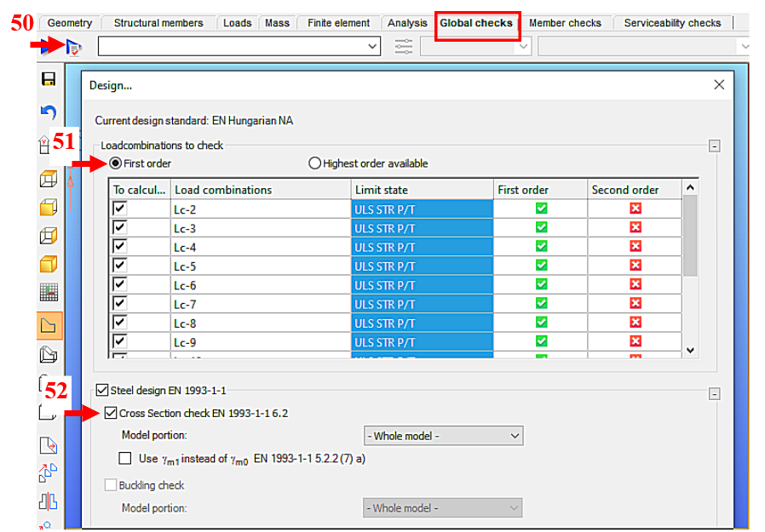The width and height of the screenshot is (765, 532).
Task: Click the mirror objects icon
Action: (x=48, y=501)
